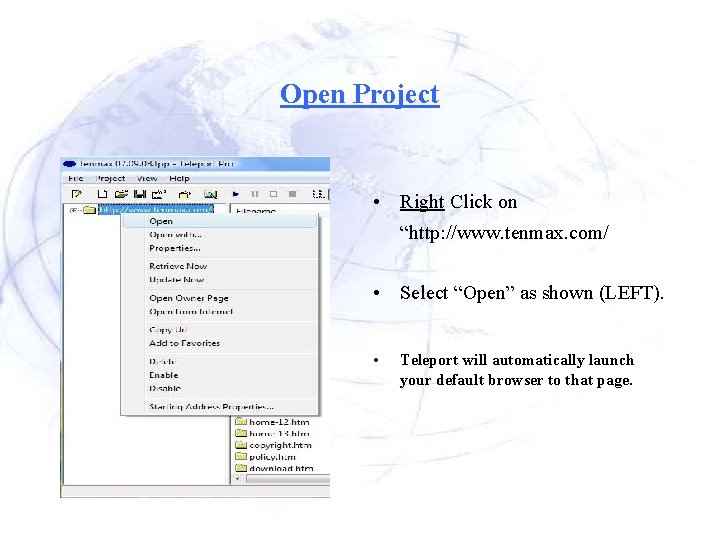
Task: Choose Add to Favorites in the context menu
Action: pos(219,343)
